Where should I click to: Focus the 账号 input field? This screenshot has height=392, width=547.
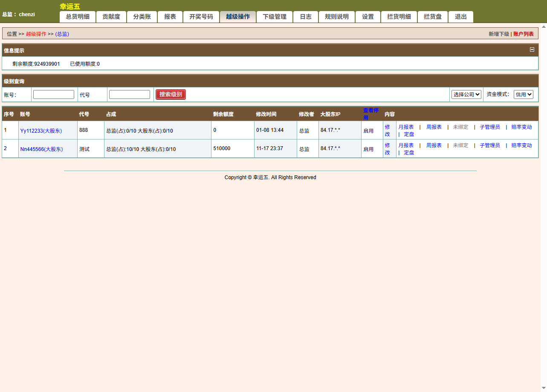click(54, 94)
